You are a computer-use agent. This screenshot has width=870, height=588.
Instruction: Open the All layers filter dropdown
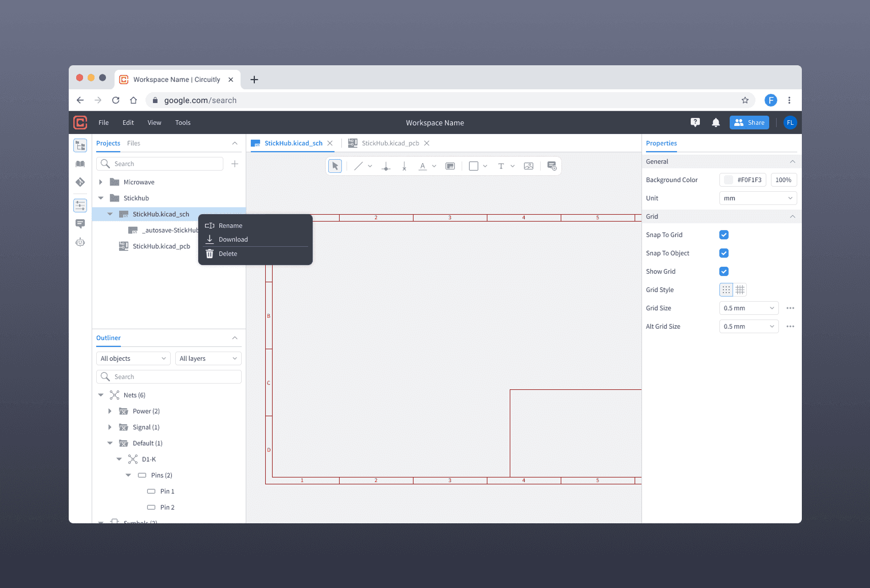point(208,358)
